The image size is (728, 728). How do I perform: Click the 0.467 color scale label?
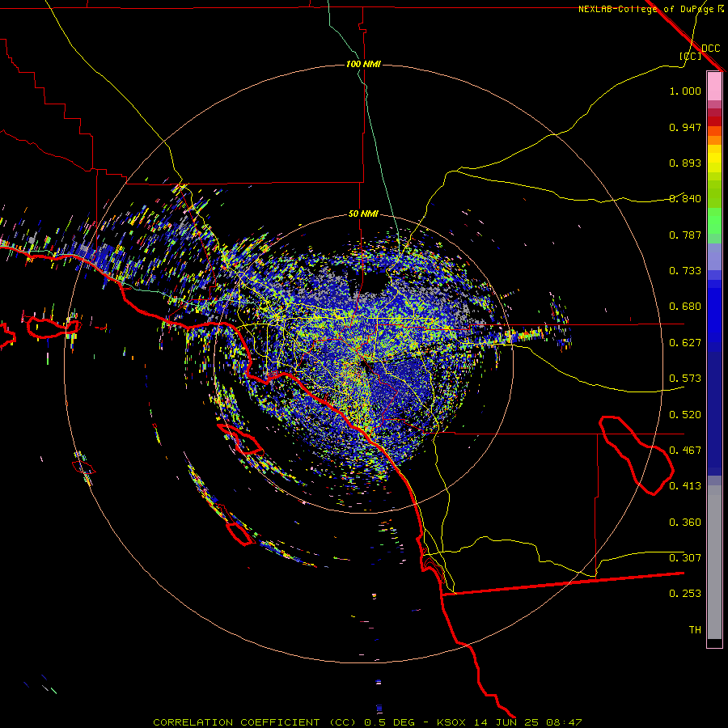[685, 451]
